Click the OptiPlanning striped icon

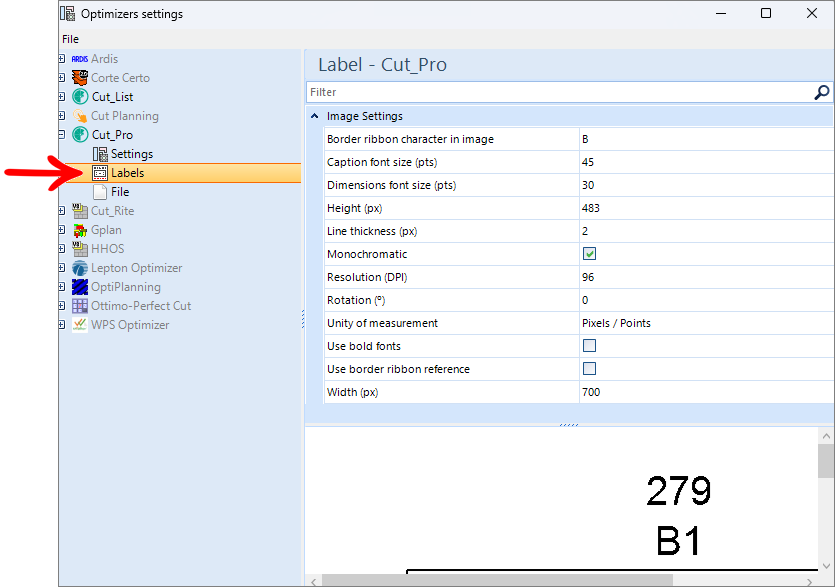point(80,287)
